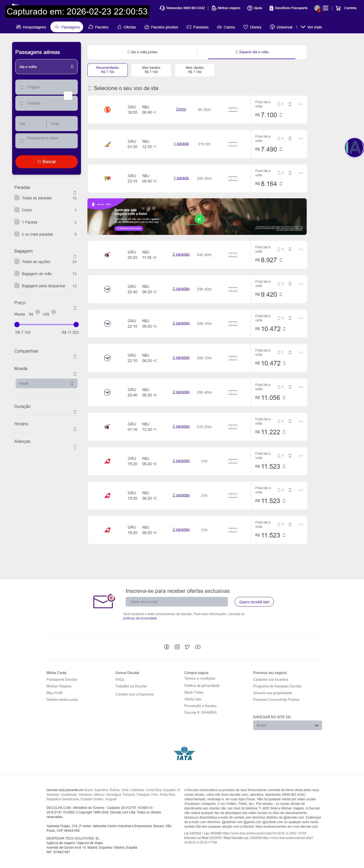364x868 pixels.
Task: Open the Carrinho shopping cart icon
Action: point(338,8)
